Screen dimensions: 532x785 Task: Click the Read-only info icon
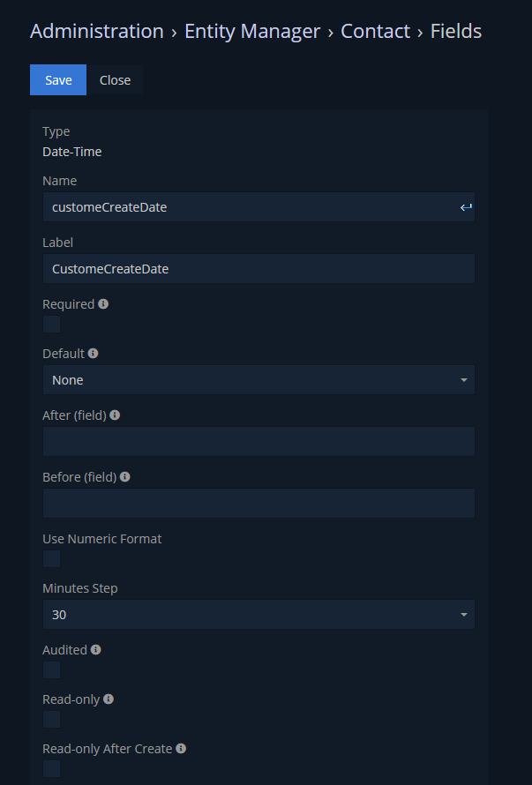click(x=109, y=699)
